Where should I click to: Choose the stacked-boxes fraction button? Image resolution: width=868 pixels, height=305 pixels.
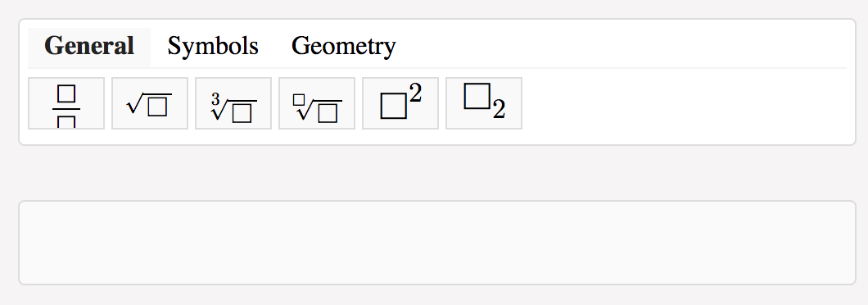tap(66, 103)
